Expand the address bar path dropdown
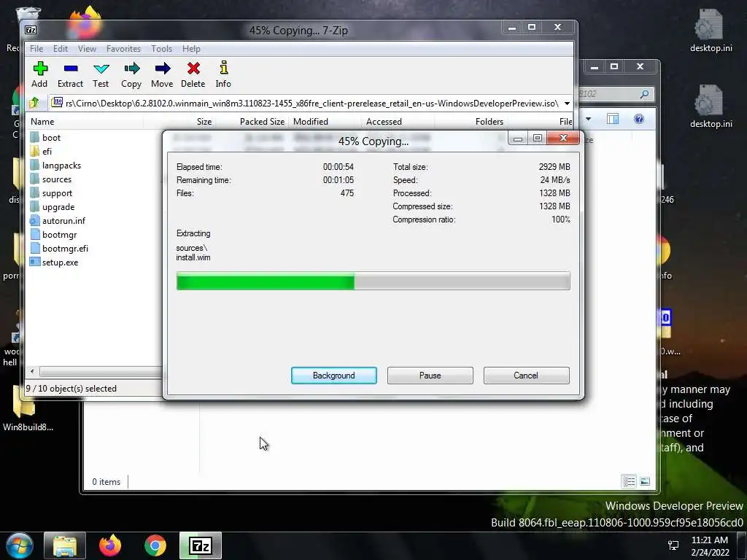Image resolution: width=747 pixels, height=560 pixels. coord(567,104)
